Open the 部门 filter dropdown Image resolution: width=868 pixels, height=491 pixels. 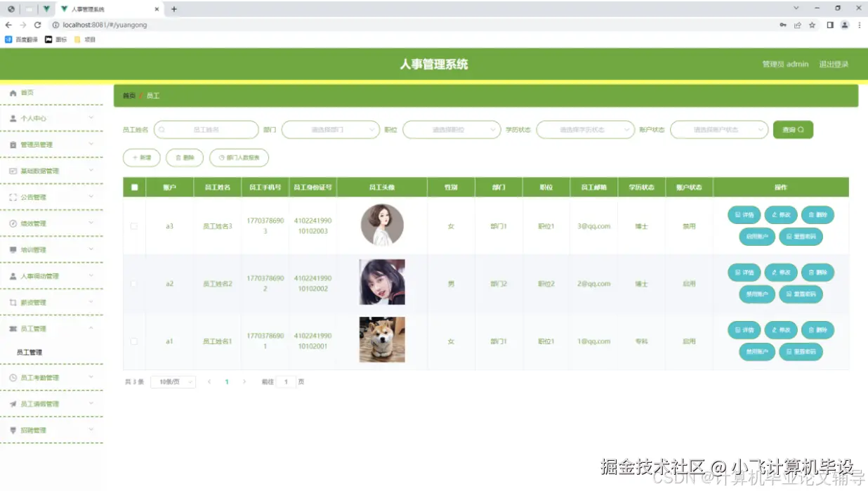[330, 130]
